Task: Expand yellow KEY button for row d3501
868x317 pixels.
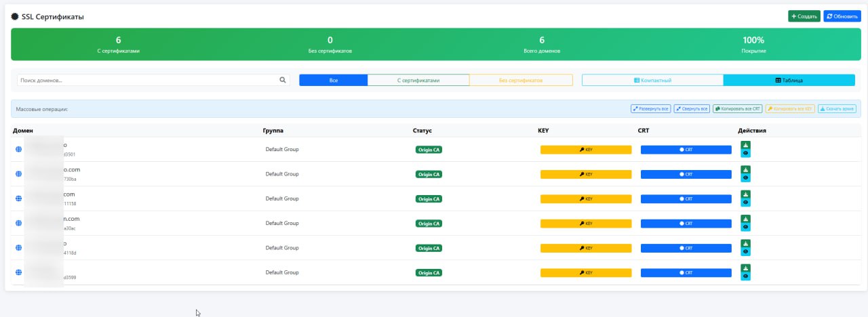Action: coord(585,150)
